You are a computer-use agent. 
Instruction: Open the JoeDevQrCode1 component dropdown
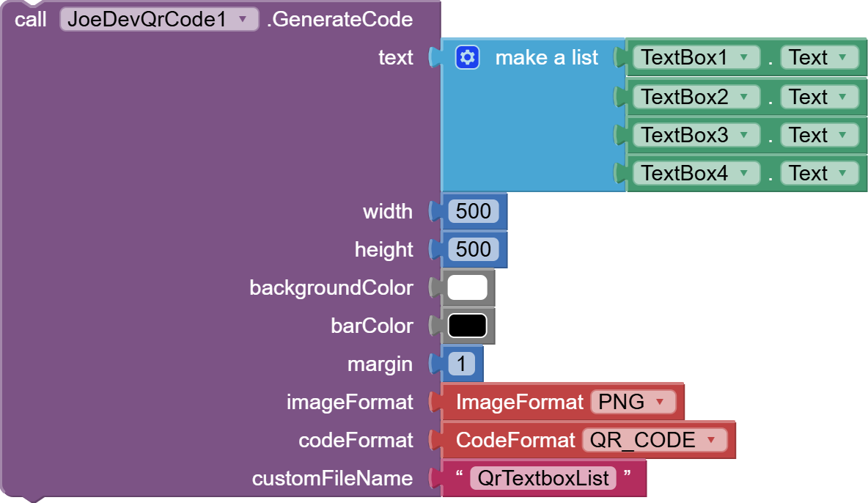point(159,20)
